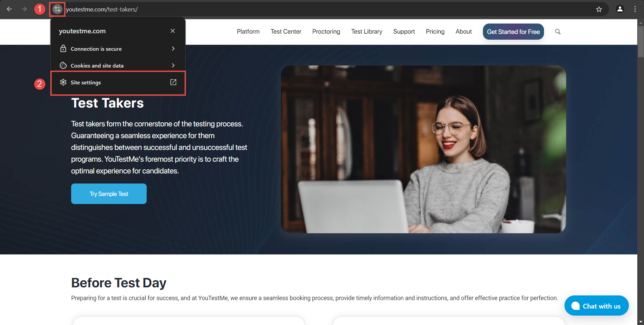This screenshot has width=644, height=325.
Task: Click the Before Test Day heading
Action: point(119,283)
